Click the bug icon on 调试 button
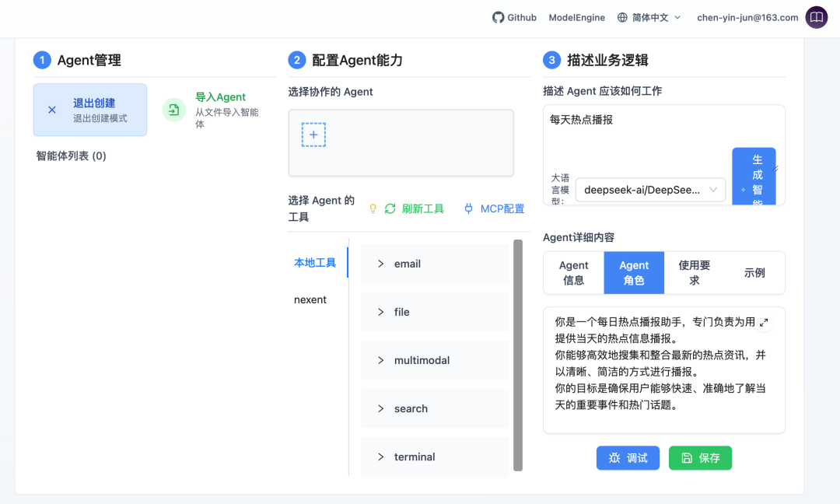The width and height of the screenshot is (840, 504). pos(614,458)
